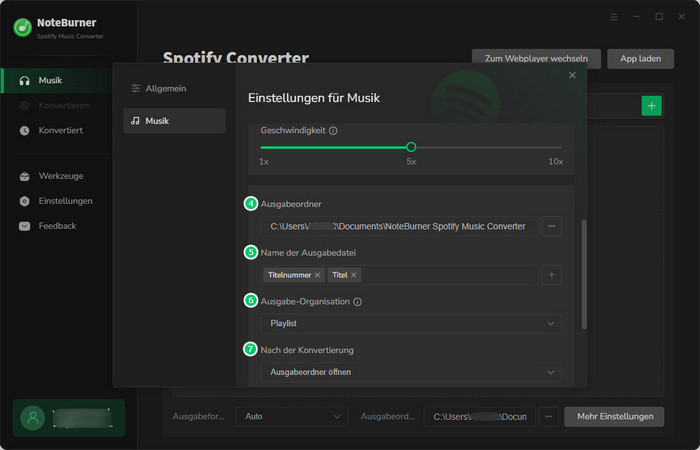This screenshot has width=700, height=450.
Task: Minimize the NoteBurner window
Action: click(637, 17)
